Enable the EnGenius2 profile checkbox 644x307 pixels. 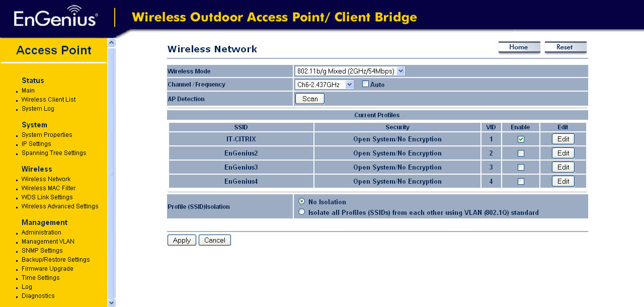coord(520,152)
